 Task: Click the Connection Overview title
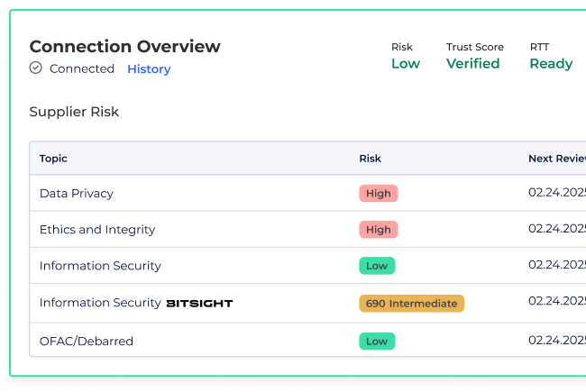(x=124, y=47)
